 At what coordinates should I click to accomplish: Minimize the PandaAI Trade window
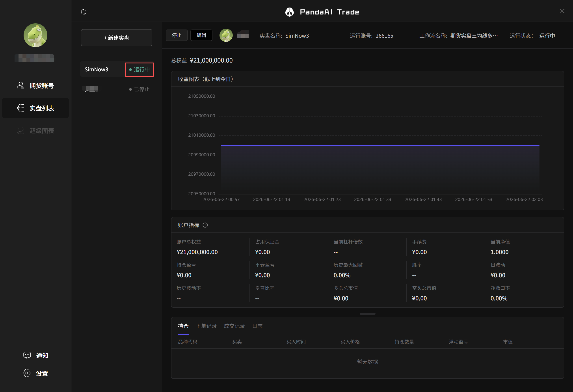pyautogui.click(x=522, y=11)
